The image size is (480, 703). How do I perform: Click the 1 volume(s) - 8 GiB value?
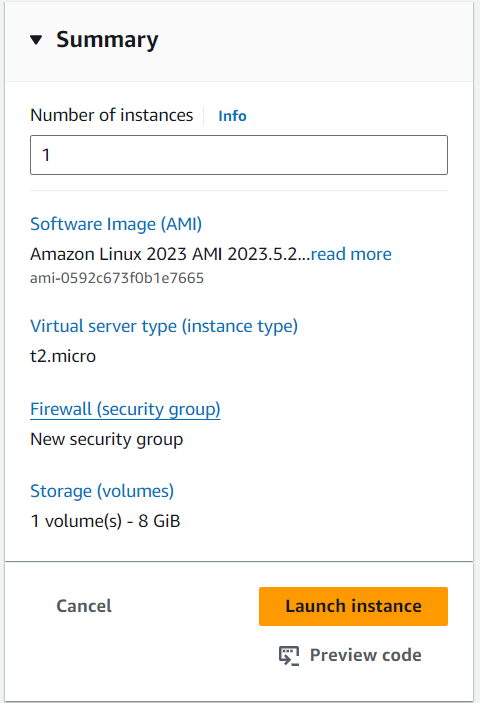(x=105, y=521)
